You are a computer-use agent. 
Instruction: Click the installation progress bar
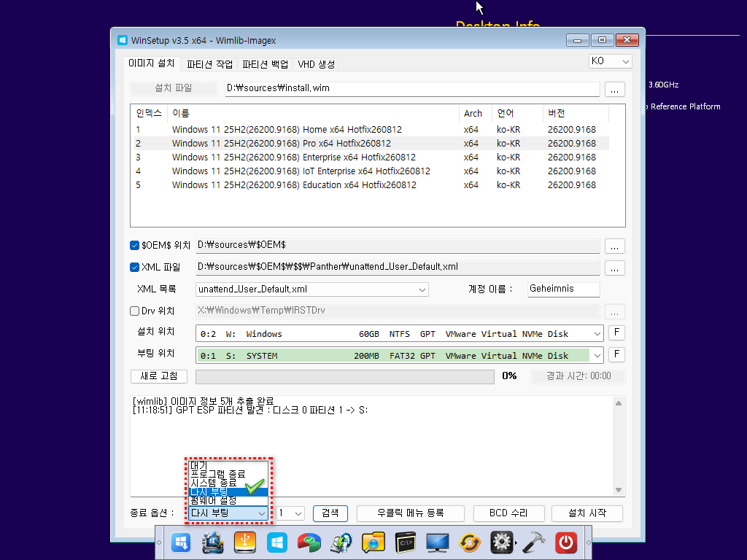[x=345, y=377]
